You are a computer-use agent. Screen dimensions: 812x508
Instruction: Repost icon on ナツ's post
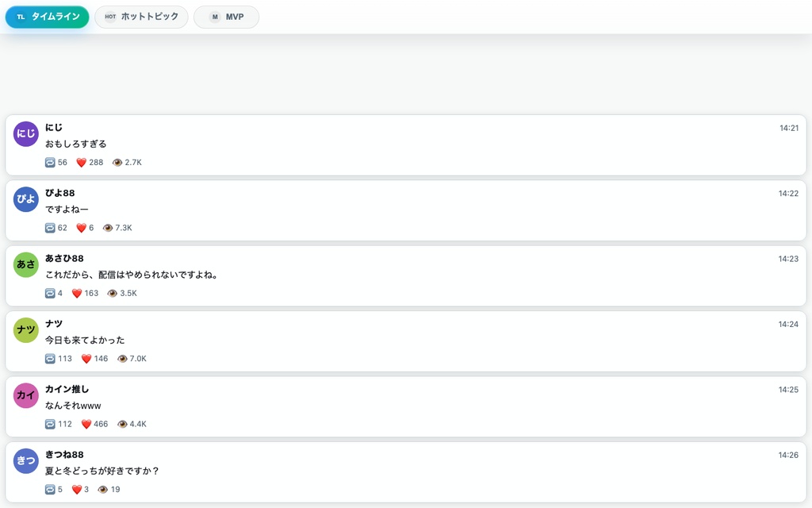(x=50, y=358)
